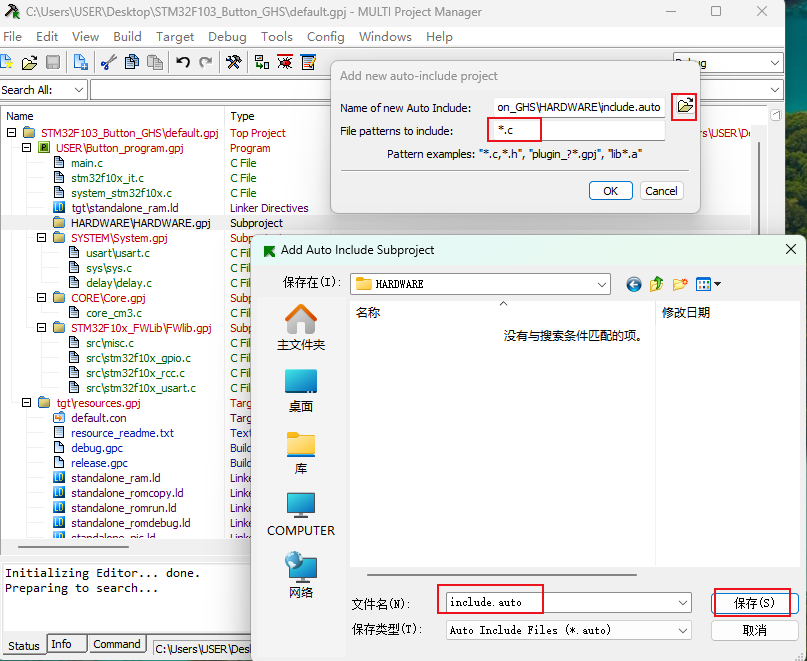The width and height of the screenshot is (807, 661).
Task: Expand the HARDWARE location dropdown
Action: tap(601, 284)
